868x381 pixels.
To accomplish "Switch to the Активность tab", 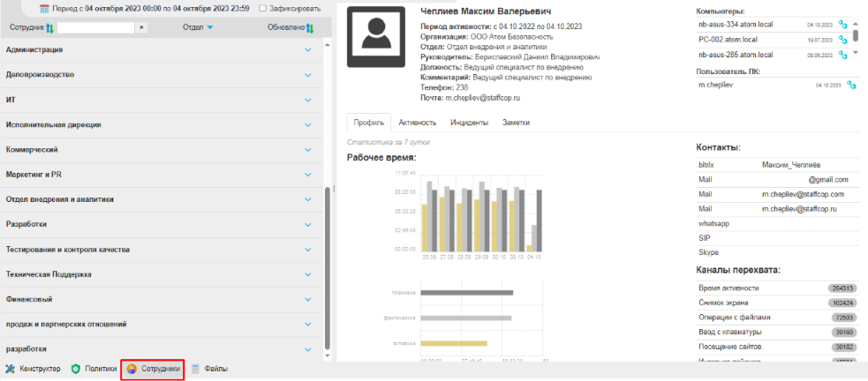I will [x=417, y=123].
